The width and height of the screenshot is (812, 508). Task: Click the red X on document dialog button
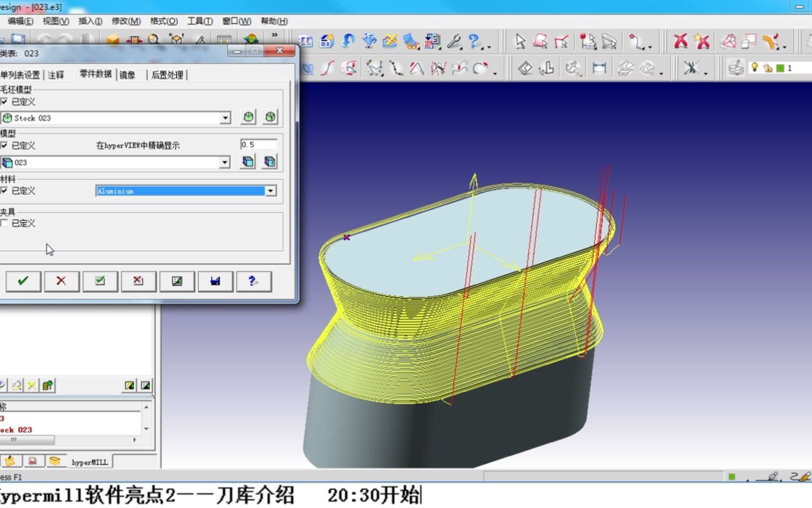click(138, 281)
